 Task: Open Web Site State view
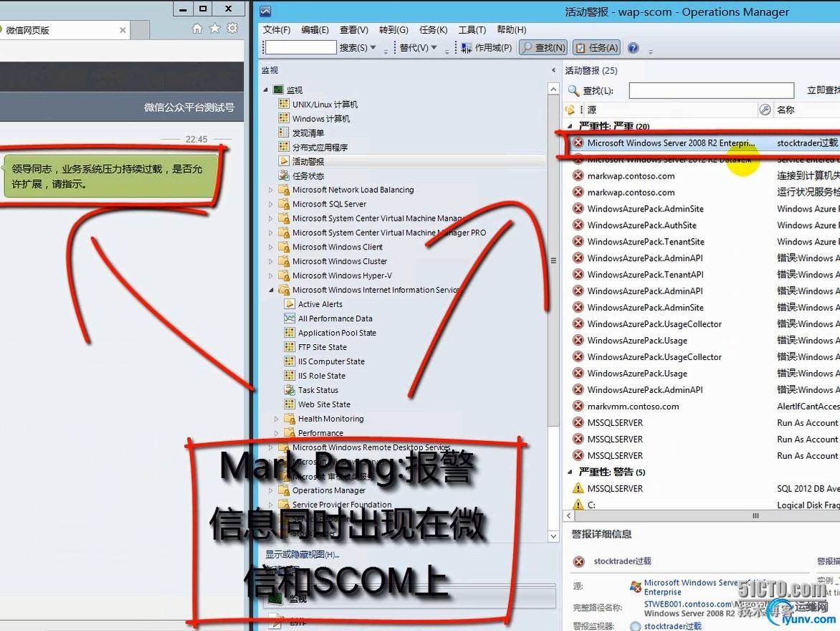(324, 404)
